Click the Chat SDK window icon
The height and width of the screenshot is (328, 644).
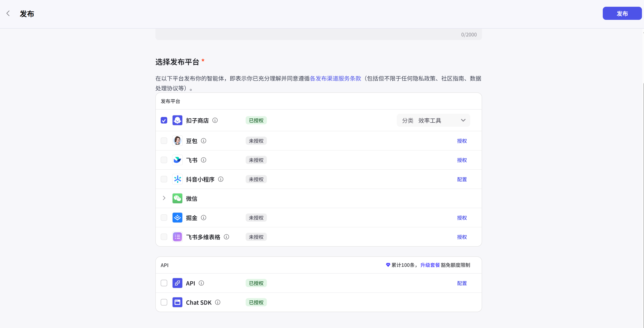pyautogui.click(x=177, y=302)
